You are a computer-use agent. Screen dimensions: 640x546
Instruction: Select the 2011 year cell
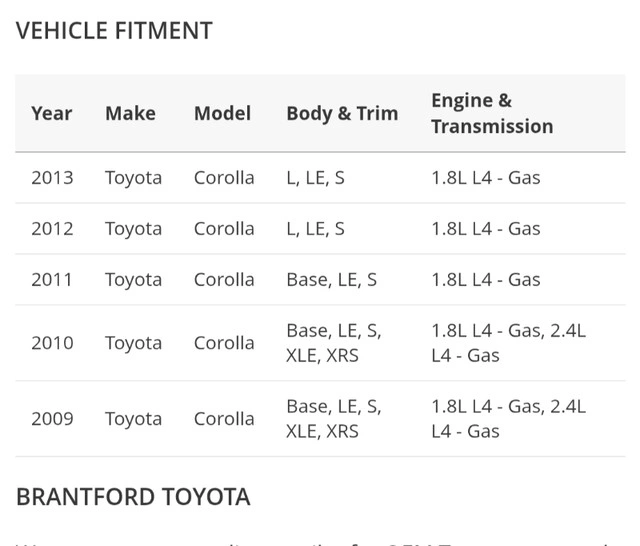(52, 280)
